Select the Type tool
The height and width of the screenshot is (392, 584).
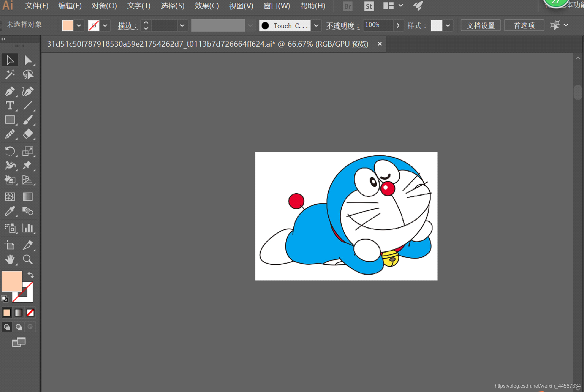coord(10,106)
